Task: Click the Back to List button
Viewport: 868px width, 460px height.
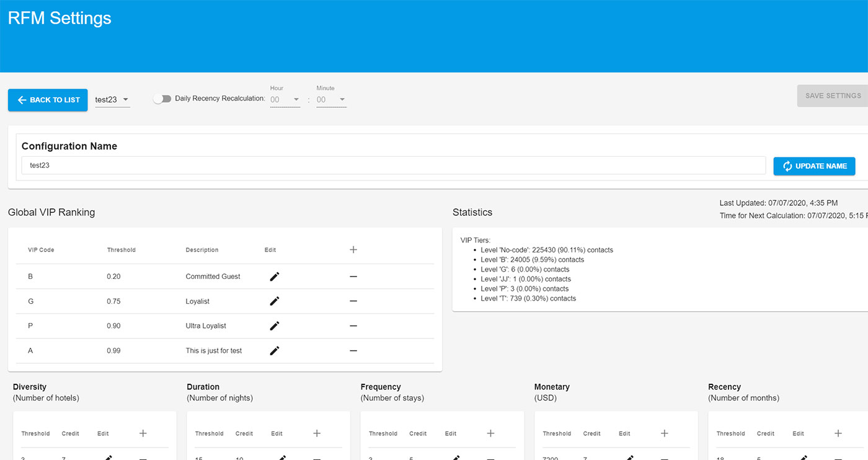Action: tap(48, 100)
